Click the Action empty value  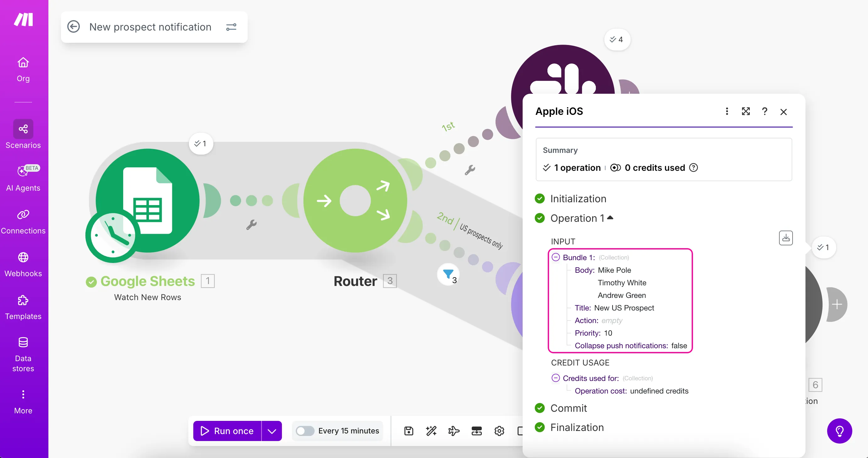[x=612, y=321]
